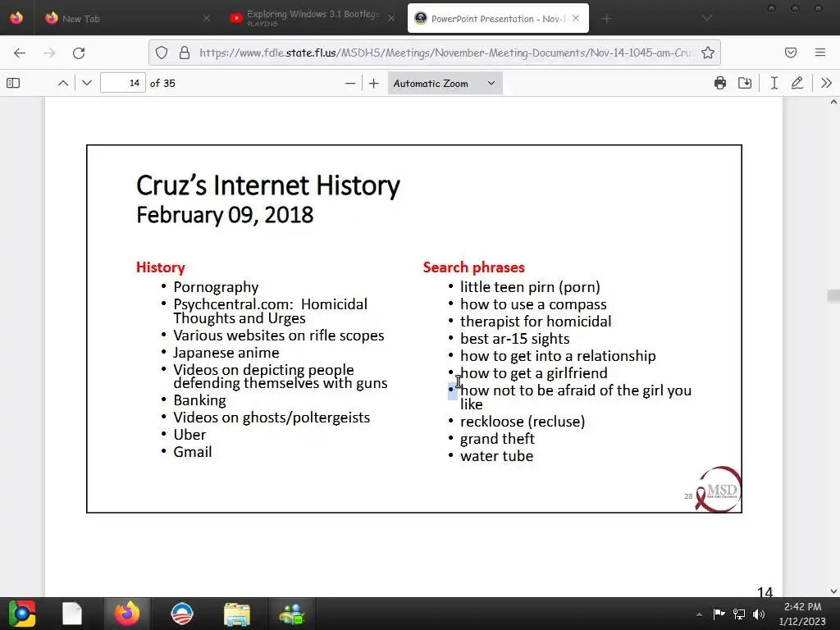Screen dimensions: 840x630
Task: Click 'Cruz's Internet History' title
Action: point(268,185)
